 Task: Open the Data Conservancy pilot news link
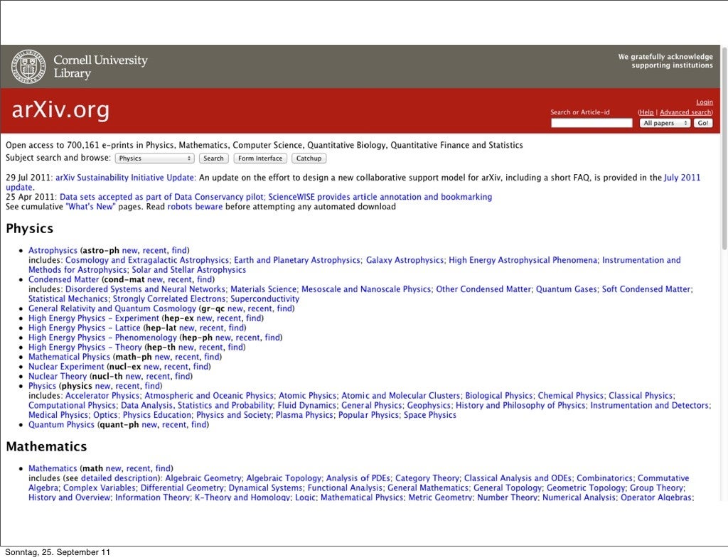pos(161,197)
